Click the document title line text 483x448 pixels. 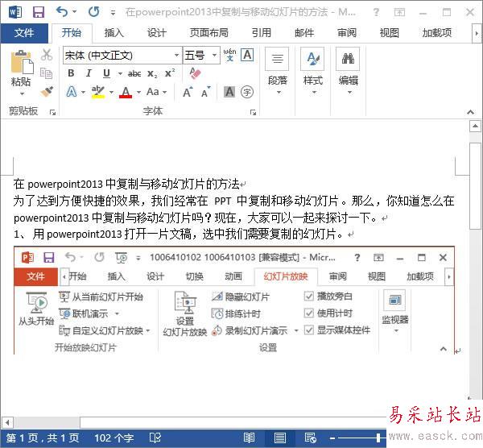click(126, 184)
